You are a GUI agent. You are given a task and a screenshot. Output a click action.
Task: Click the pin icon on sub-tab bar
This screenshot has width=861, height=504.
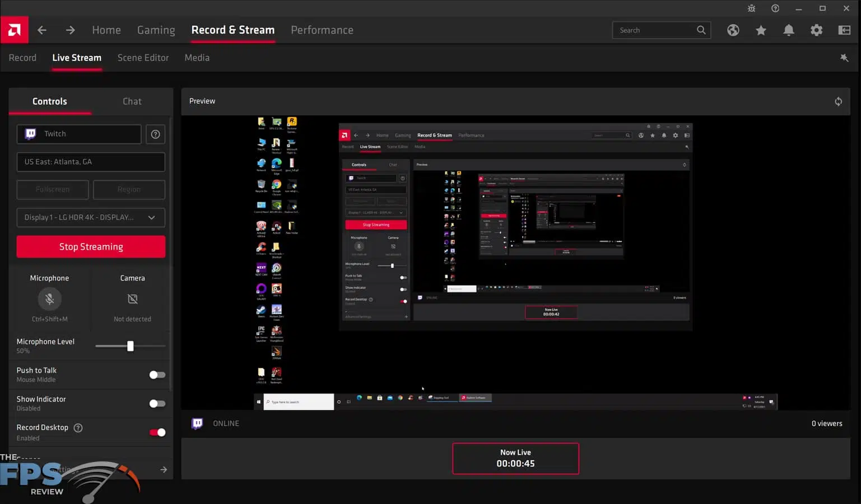pos(844,58)
